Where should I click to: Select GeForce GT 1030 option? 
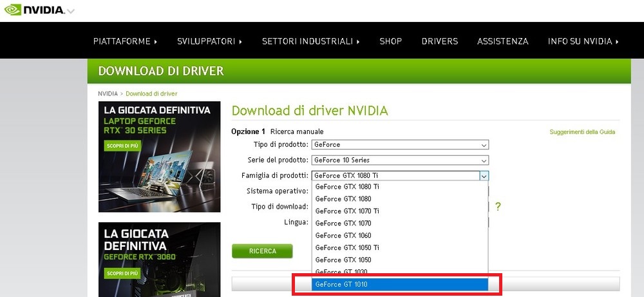click(400, 271)
